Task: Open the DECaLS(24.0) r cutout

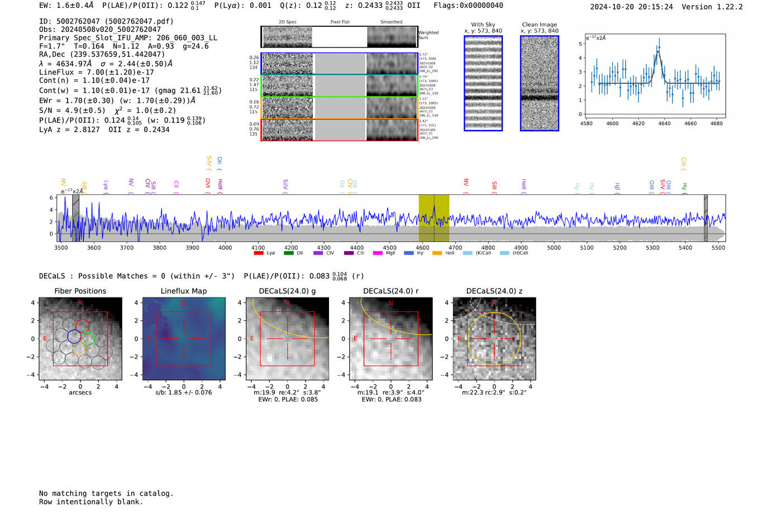Action: pos(390,339)
